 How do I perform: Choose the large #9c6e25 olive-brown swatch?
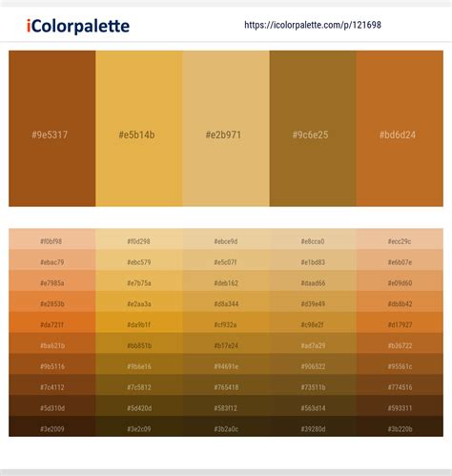click(313, 129)
